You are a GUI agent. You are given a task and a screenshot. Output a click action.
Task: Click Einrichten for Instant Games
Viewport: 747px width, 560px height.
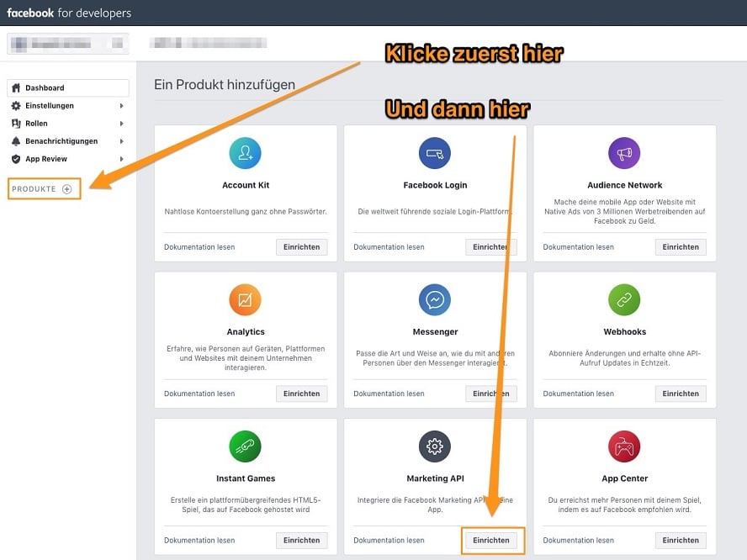click(301, 541)
